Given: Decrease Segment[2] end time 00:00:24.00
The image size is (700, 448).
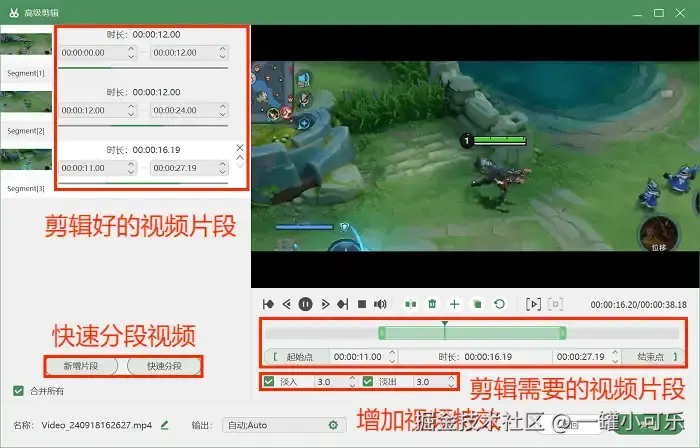Looking at the screenshot, I should coord(223,114).
